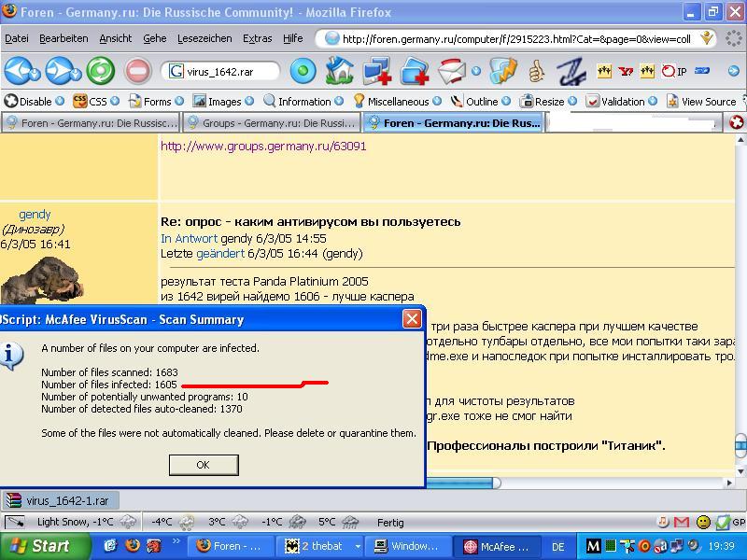Screen dimensions: 747x560
Task: Switch to the thebat taskbar group
Action: 322,546
